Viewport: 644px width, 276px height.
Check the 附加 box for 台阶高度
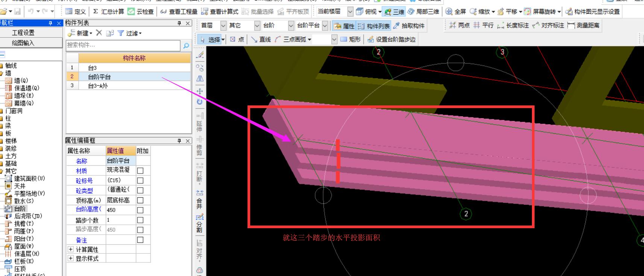pyautogui.click(x=140, y=210)
